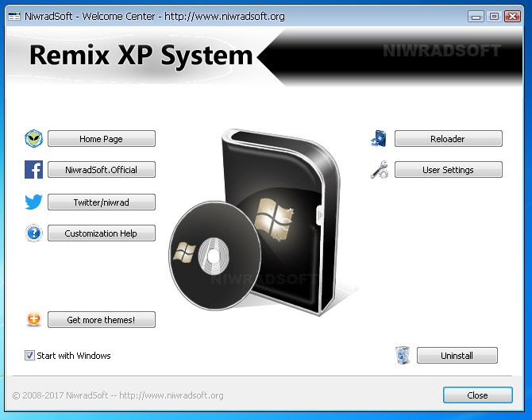This screenshot has height=420, width=532.
Task: Toggle Start with Windows checkbox
Action: [29, 355]
